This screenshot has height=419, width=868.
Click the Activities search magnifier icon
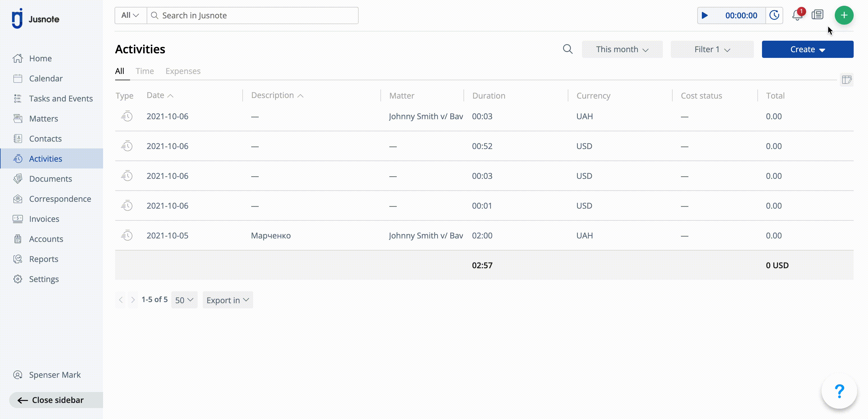(568, 49)
